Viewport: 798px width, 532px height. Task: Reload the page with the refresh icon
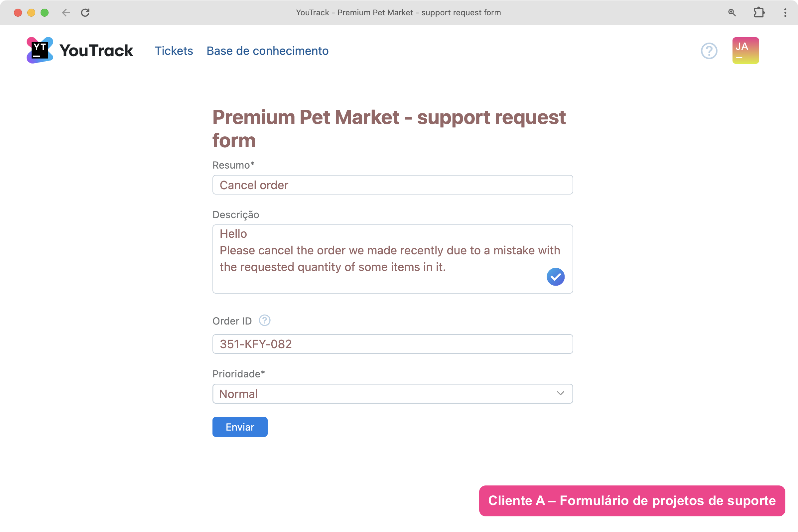pos(85,13)
